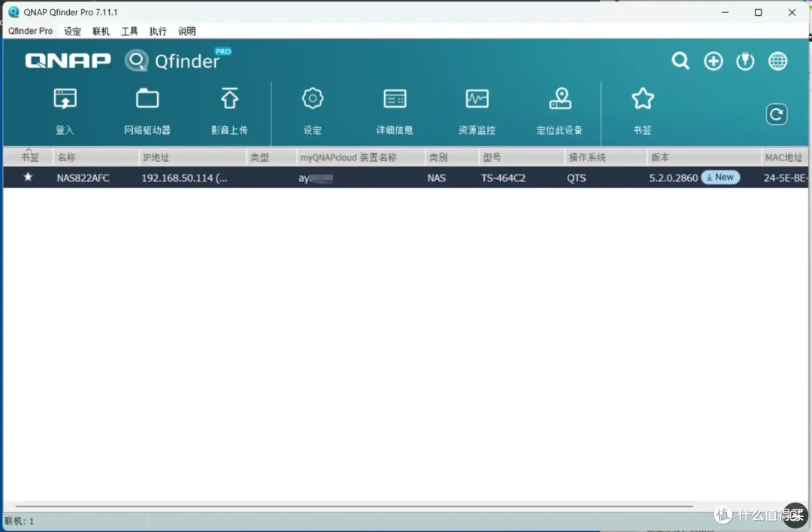Click the globe language icon
The height and width of the screenshot is (532, 812).
tap(777, 61)
